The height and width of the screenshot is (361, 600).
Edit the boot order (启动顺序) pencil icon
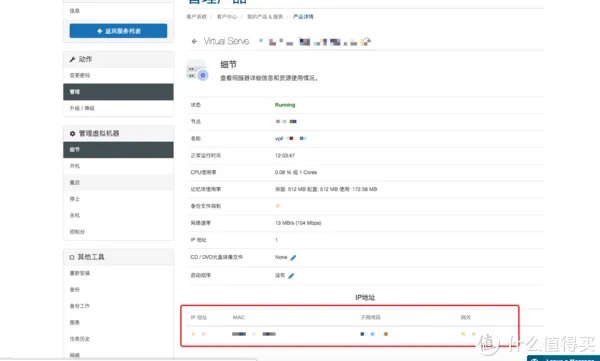pos(291,276)
